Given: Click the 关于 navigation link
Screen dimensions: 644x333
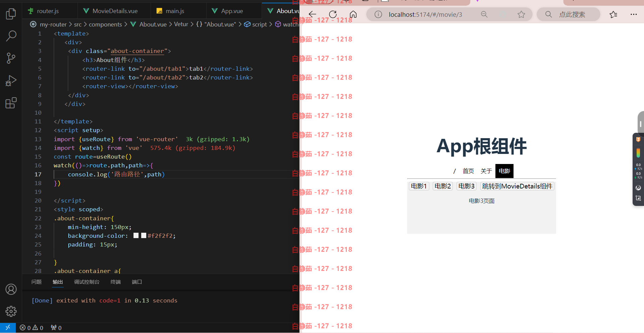Looking at the screenshot, I should pos(486,171).
